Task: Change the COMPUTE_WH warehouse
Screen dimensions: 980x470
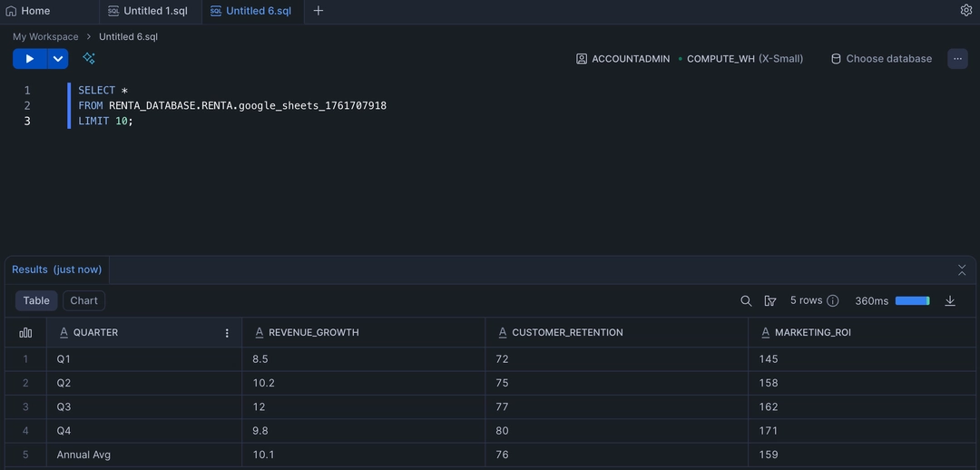Action: tap(744, 59)
